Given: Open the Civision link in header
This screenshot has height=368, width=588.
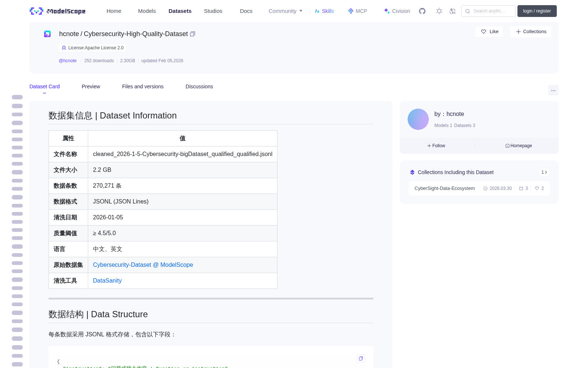Looking at the screenshot, I should point(397,11).
